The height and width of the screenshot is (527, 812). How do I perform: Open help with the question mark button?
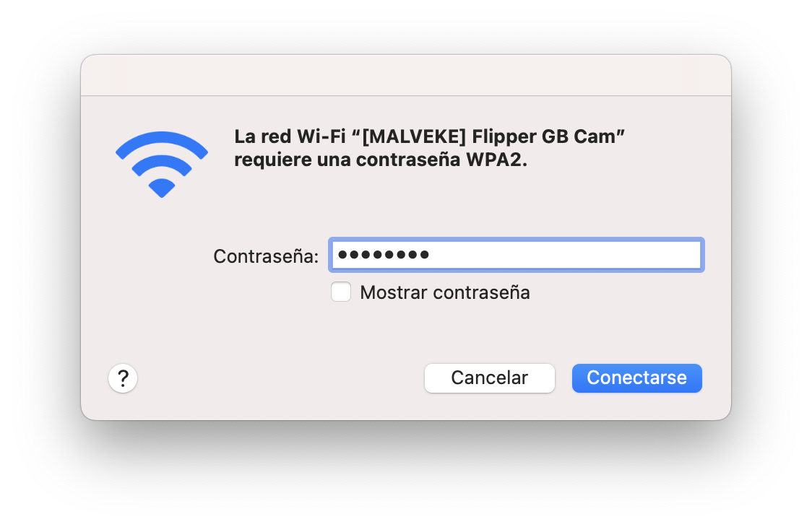[x=123, y=378]
